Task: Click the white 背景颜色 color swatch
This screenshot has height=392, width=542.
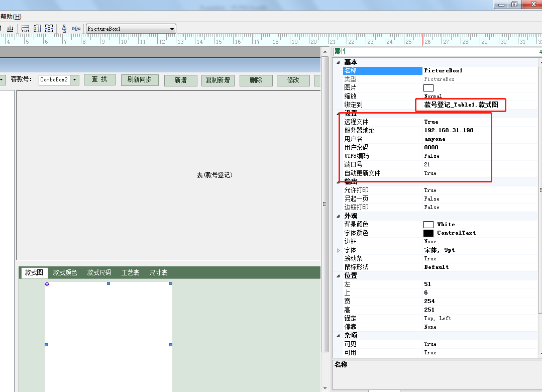Action: (x=428, y=225)
